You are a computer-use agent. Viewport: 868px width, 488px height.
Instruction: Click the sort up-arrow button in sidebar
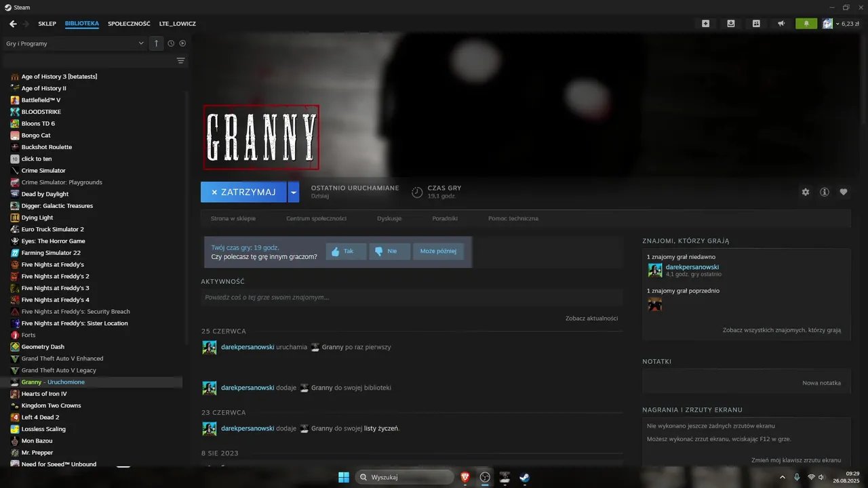(x=156, y=43)
